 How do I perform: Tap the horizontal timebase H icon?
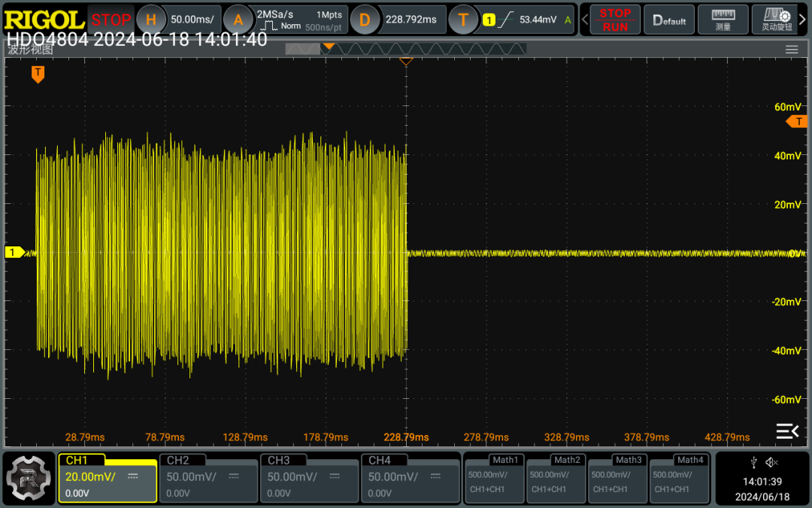coord(151,20)
